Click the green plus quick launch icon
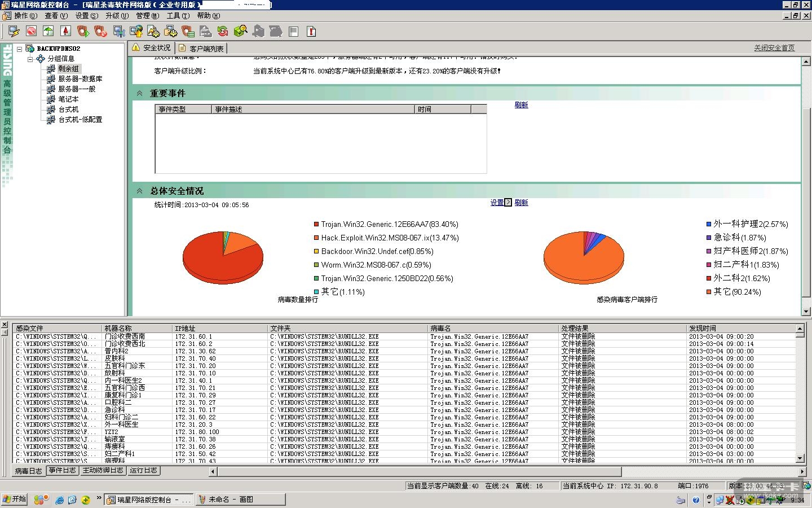 click(x=86, y=500)
